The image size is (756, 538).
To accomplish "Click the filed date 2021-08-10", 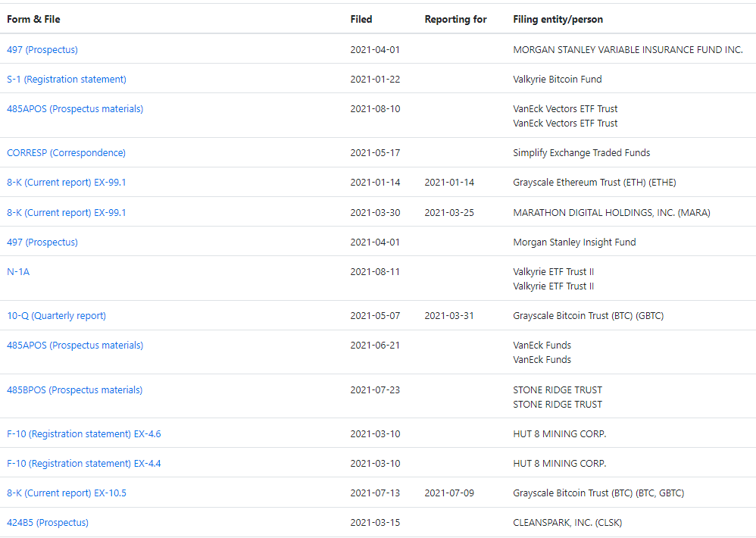I will tap(375, 109).
